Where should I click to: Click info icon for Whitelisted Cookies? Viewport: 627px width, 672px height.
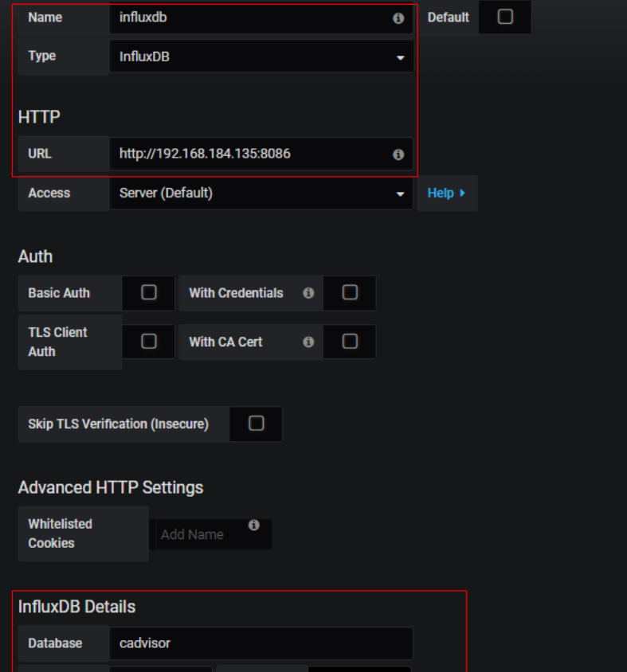coord(254,525)
